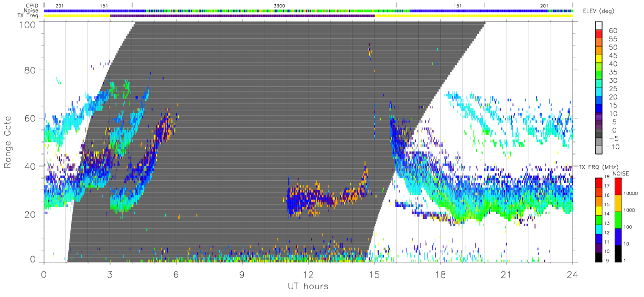The image size is (644, 297).
Task: Click the '80' tick on the Range Gate axis
Action: pos(29,71)
